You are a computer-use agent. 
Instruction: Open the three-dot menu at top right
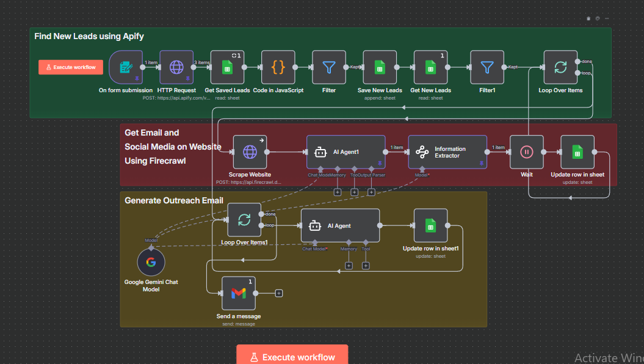[x=607, y=18]
